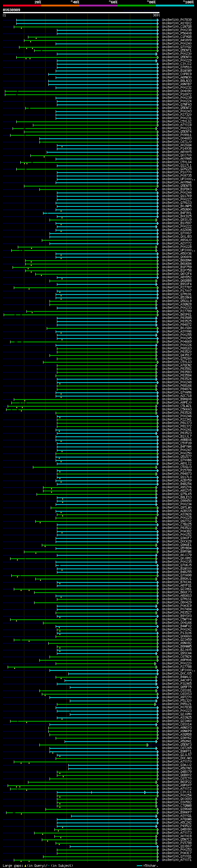Click label UniRef100_C3YJI2

pyautogui.click(x=177, y=64)
